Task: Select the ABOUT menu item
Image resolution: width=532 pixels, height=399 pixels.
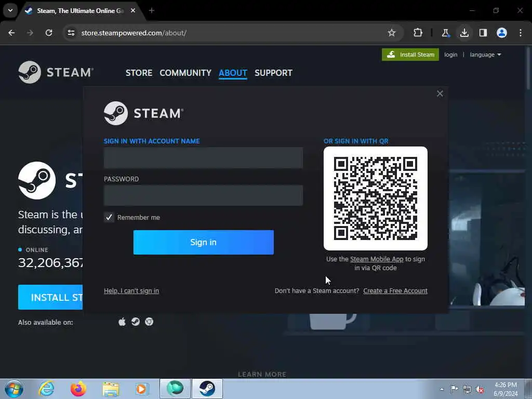Action: 233,73
